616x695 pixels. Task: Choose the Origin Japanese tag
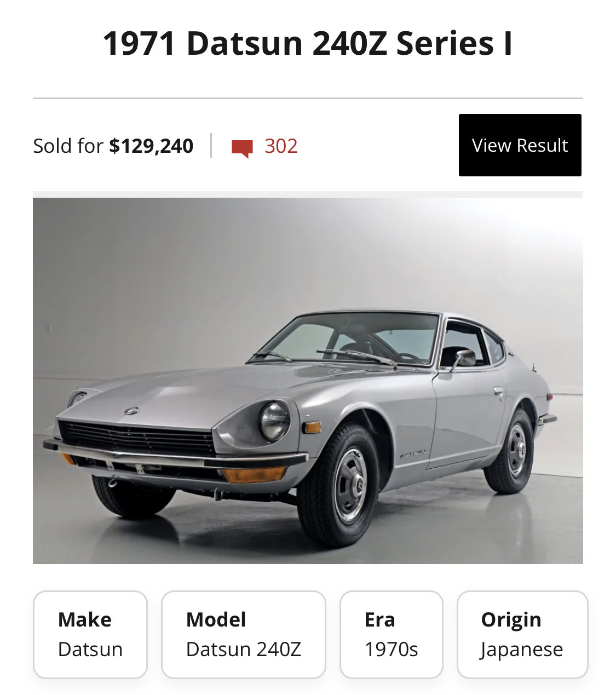pyautogui.click(x=522, y=635)
